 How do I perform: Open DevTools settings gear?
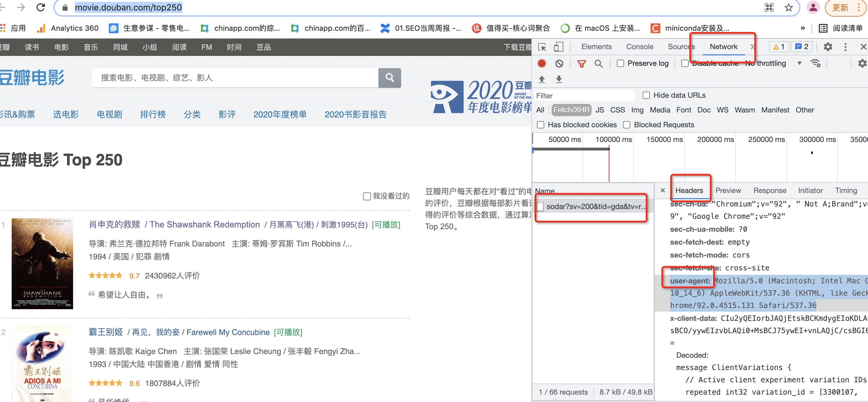(828, 47)
